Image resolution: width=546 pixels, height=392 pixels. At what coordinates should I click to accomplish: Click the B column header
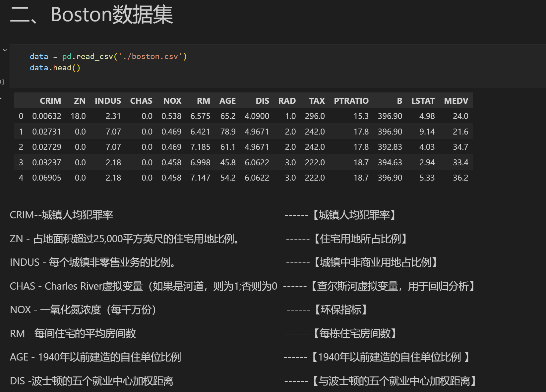(399, 101)
